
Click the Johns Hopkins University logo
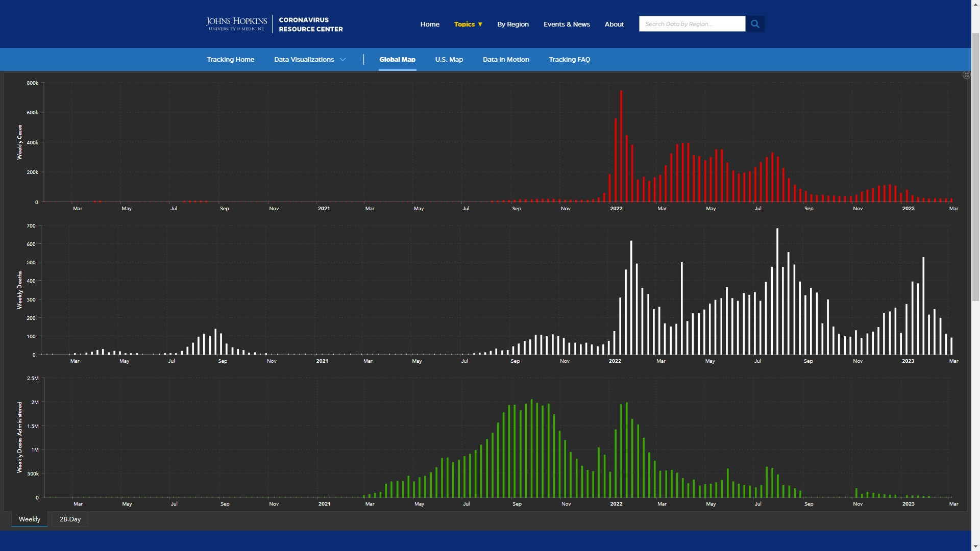click(x=236, y=24)
